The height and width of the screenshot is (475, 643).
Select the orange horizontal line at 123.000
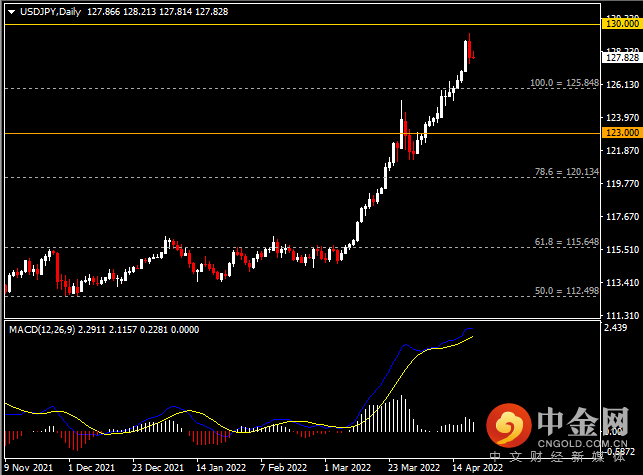pyautogui.click(x=303, y=133)
